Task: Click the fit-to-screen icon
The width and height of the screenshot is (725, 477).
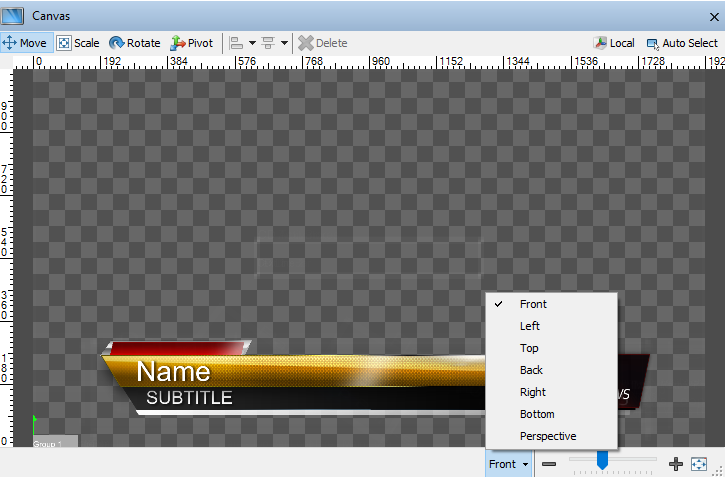Action: pos(699,464)
